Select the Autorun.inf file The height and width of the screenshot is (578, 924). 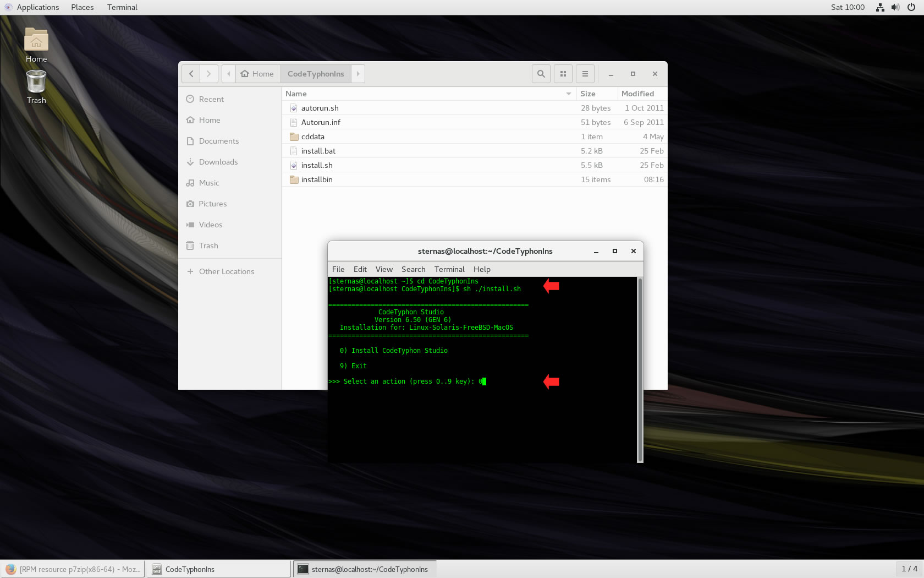click(x=475, y=122)
